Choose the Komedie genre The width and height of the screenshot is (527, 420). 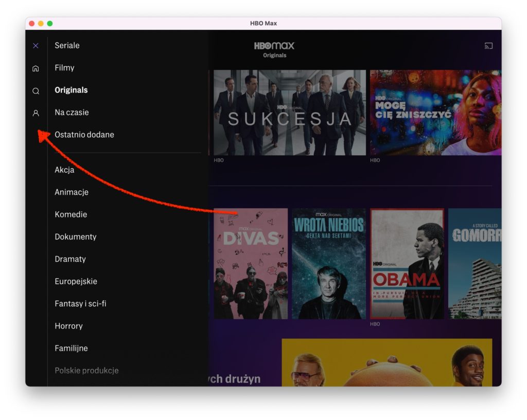pyautogui.click(x=71, y=214)
